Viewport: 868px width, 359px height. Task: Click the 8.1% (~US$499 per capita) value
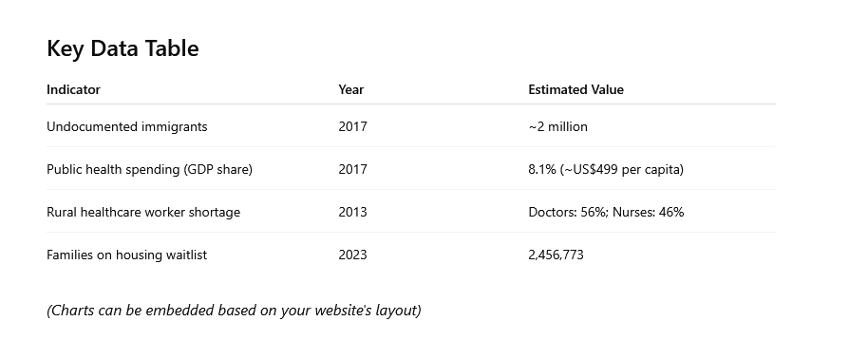(x=606, y=169)
